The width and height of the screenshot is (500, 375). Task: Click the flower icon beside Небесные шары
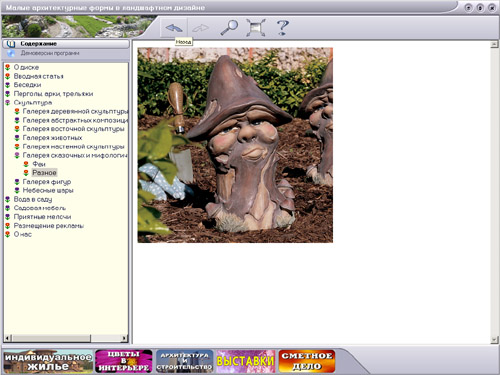click(x=17, y=190)
